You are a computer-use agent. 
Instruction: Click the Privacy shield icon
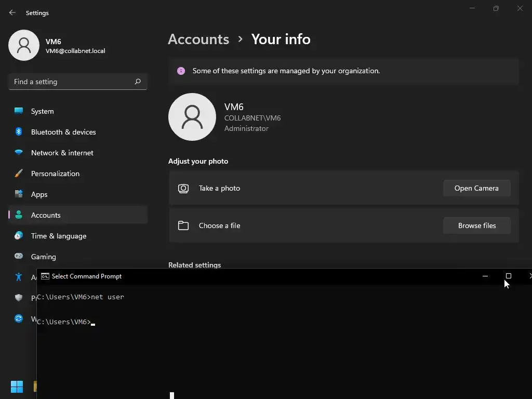point(19,298)
